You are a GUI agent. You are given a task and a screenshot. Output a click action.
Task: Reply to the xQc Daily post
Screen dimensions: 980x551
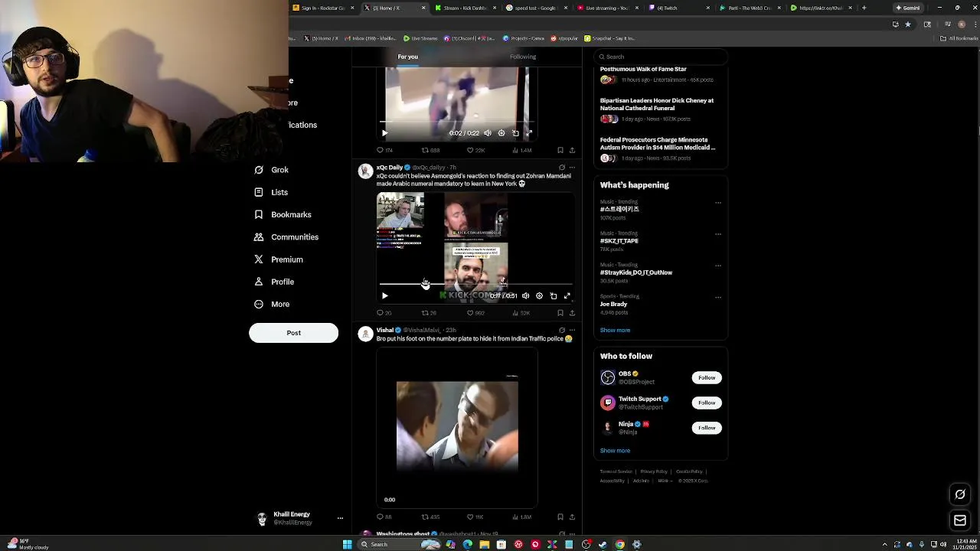coord(384,313)
